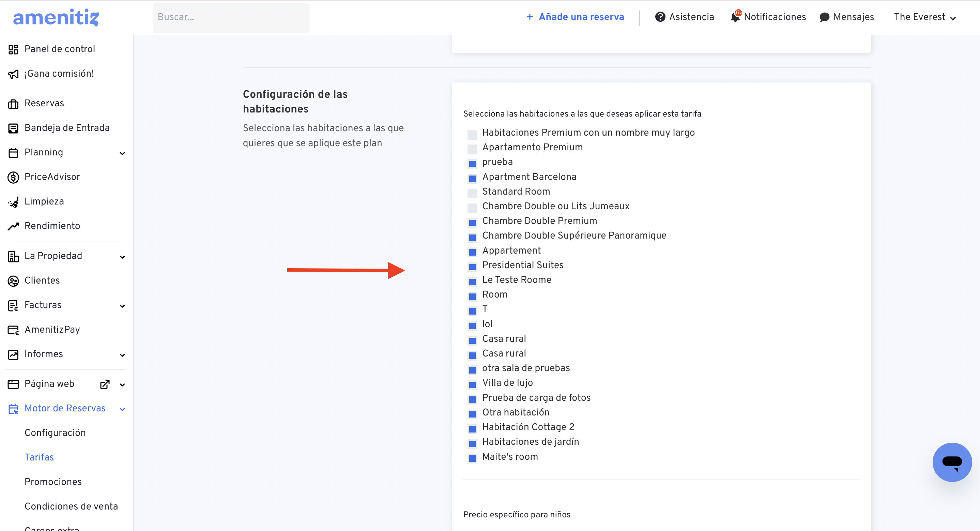Image resolution: width=980 pixels, height=531 pixels.
Task: Uncheck Chambre Double Supérieure Panoramique
Action: (x=472, y=238)
